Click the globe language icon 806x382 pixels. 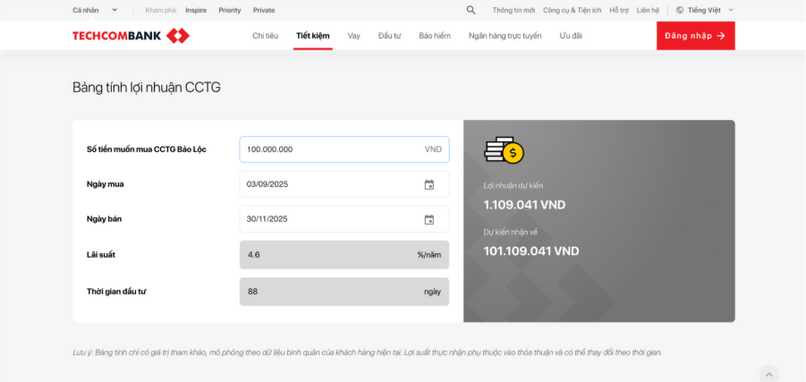point(680,10)
